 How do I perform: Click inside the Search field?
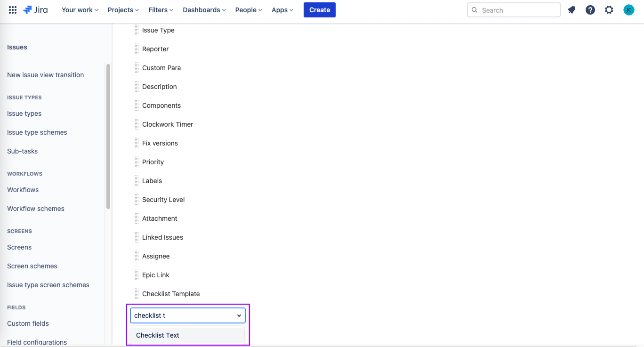[513, 9]
